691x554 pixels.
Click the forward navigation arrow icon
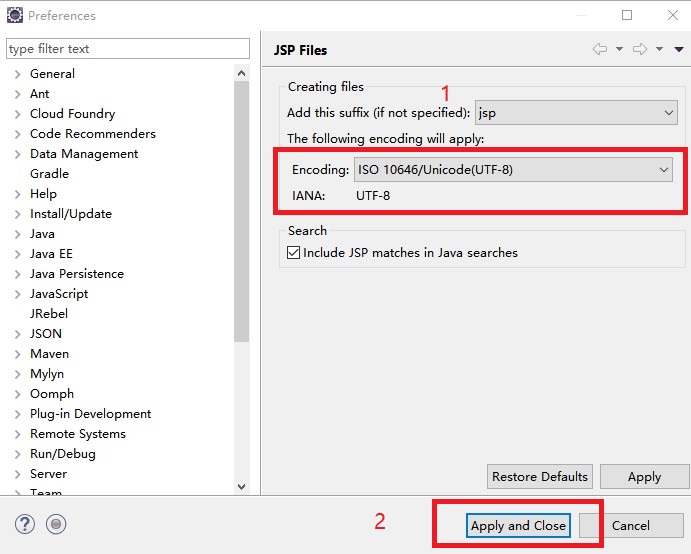[x=640, y=49]
